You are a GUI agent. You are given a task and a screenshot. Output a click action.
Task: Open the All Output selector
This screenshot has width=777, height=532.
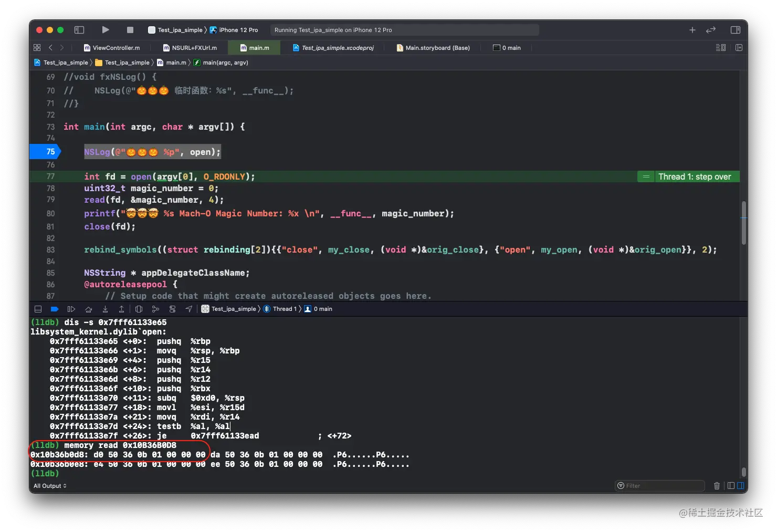[50, 486]
